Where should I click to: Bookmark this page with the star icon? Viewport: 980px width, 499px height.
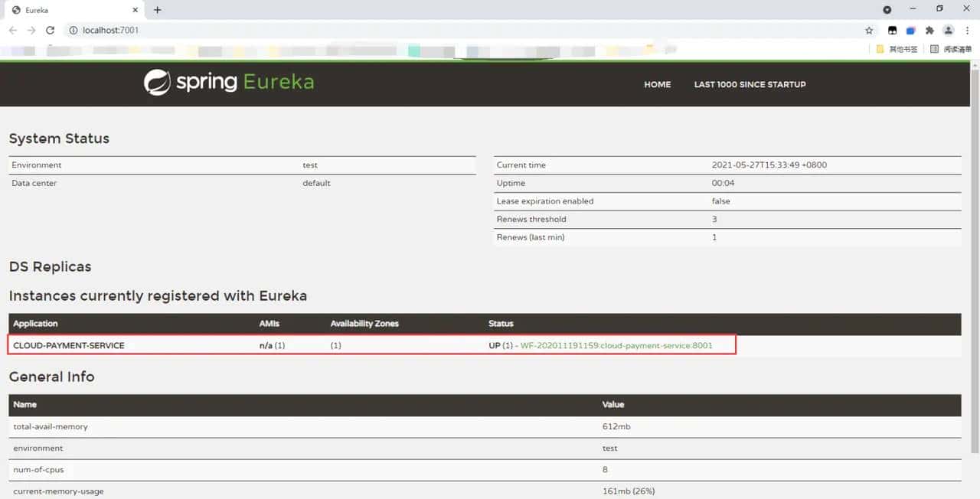tap(869, 31)
